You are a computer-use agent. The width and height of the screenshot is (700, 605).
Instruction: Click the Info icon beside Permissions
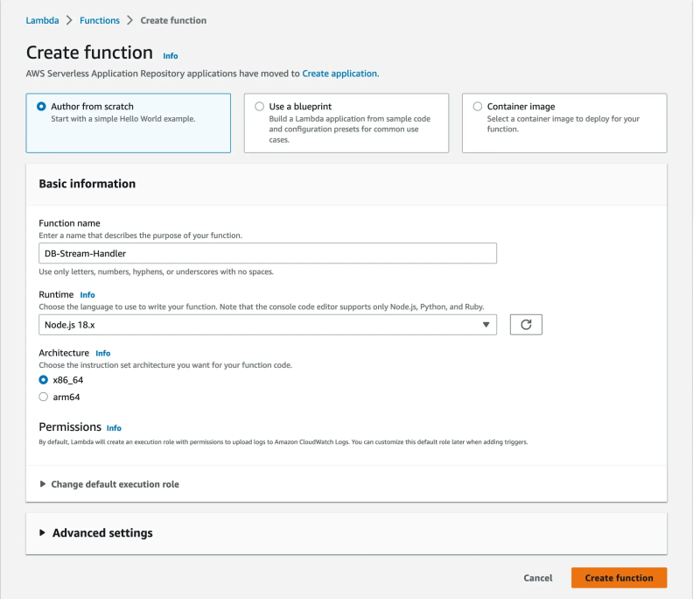(x=113, y=428)
